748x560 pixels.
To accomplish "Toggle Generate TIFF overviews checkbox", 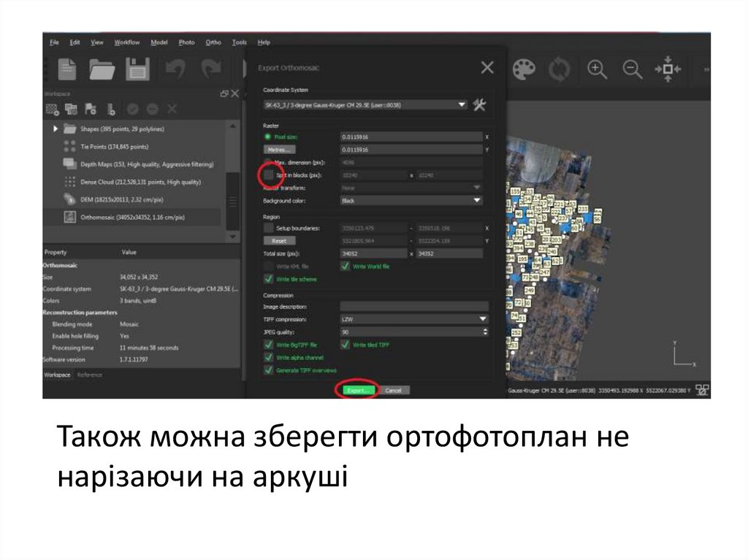I will point(269,370).
